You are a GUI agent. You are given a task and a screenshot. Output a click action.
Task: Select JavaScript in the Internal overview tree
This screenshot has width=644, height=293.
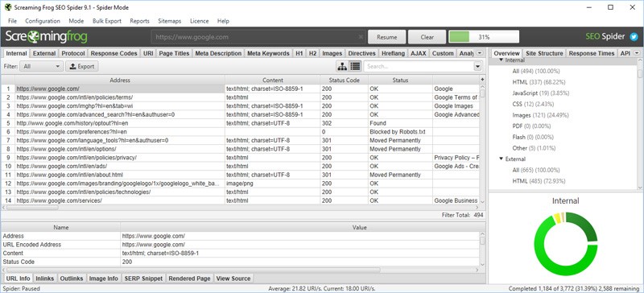[529, 93]
